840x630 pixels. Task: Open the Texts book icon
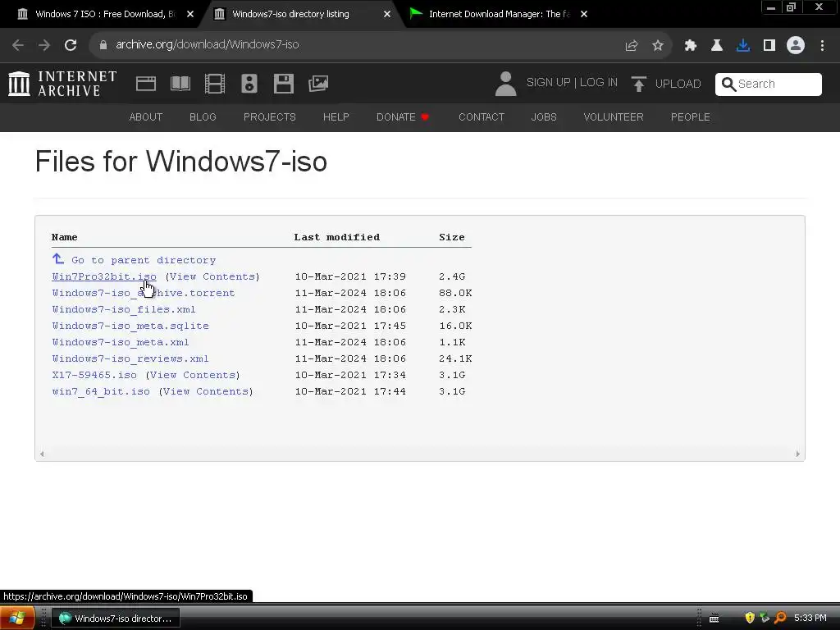pyautogui.click(x=180, y=84)
